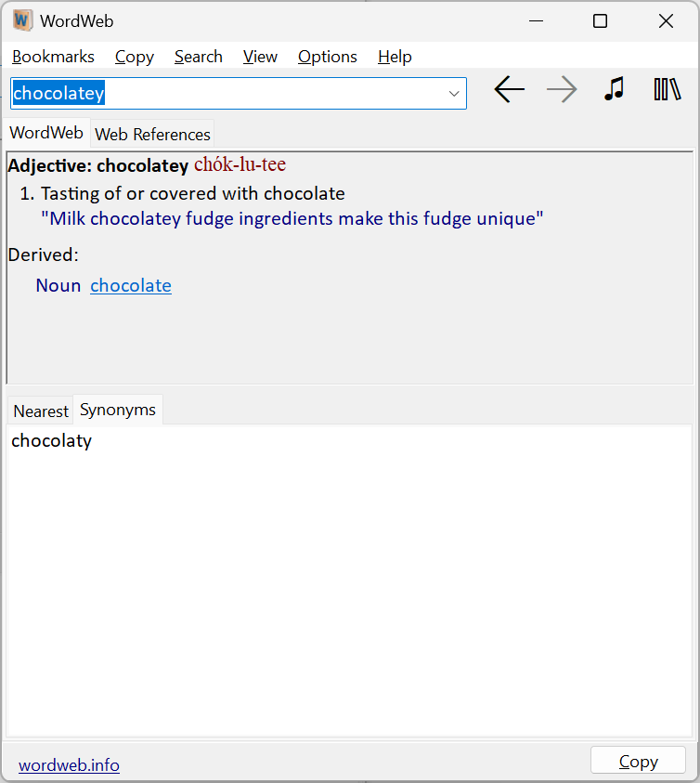Open the Help menu
700x783 pixels.
coord(395,57)
